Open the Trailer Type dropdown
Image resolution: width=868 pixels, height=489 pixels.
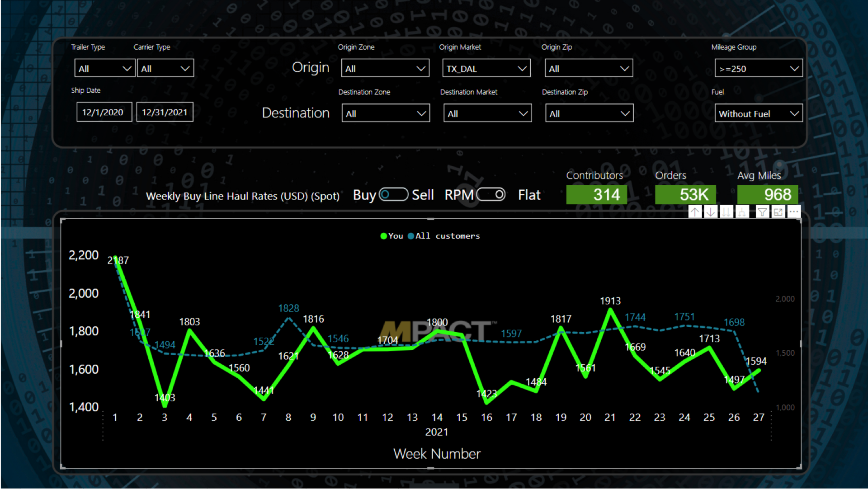pos(104,69)
